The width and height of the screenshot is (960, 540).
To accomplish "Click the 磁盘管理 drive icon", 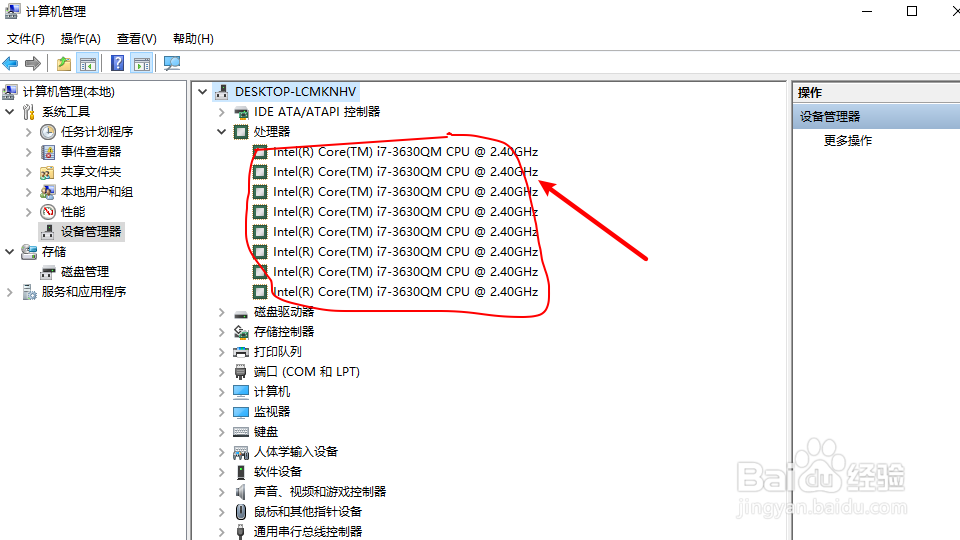I will coord(48,272).
